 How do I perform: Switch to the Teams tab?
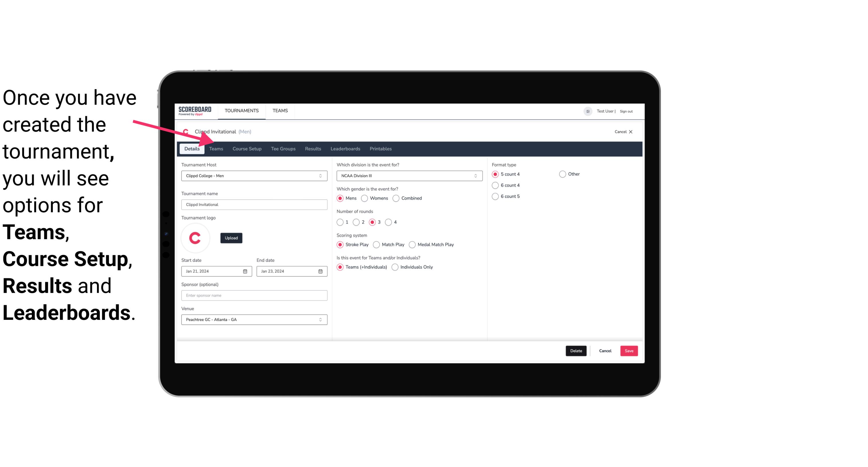coord(216,148)
